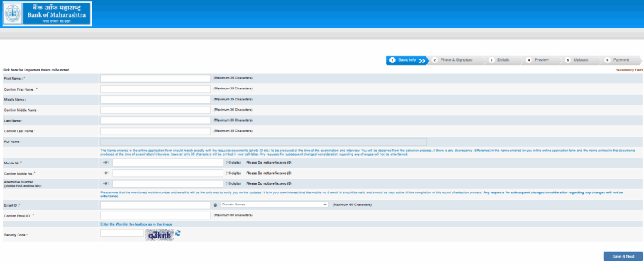Open the Domain Names dropdown

[274, 204]
